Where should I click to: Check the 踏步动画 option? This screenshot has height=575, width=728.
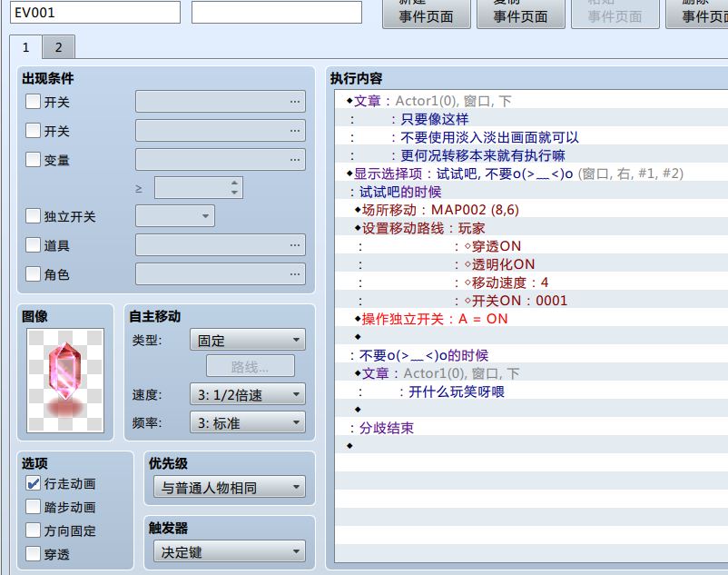(33, 507)
